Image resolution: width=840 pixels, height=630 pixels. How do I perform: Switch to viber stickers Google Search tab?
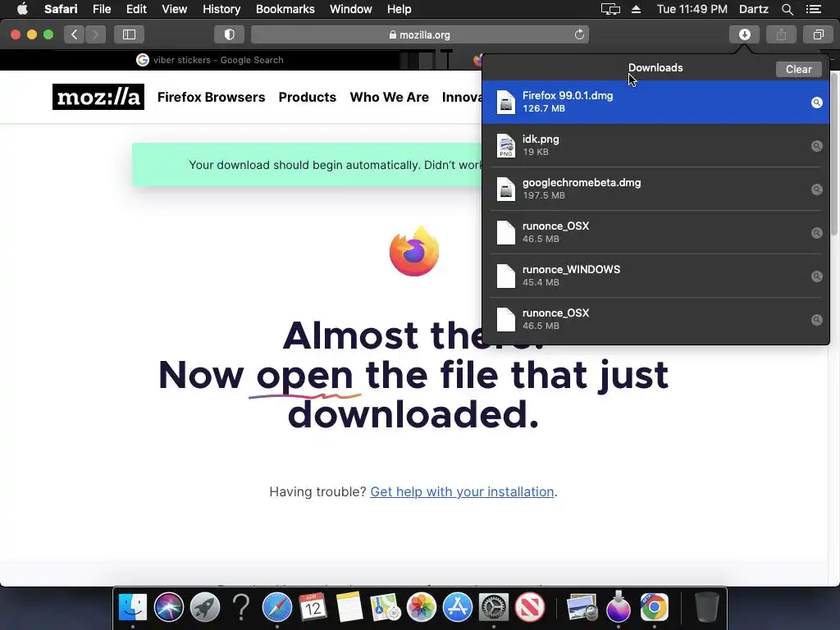pyautogui.click(x=209, y=60)
